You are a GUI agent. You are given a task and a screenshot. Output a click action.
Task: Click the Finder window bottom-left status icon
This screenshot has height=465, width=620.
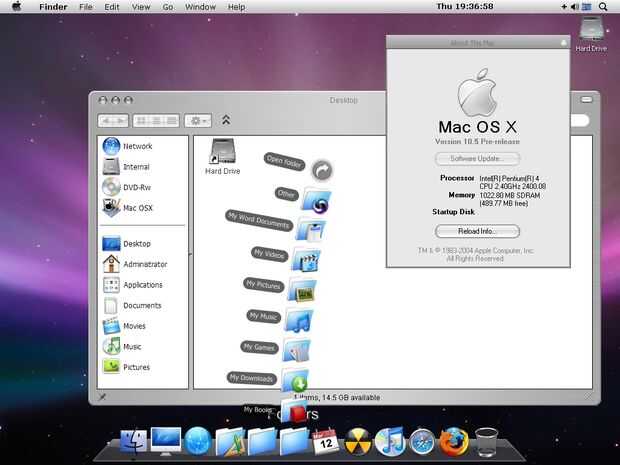tap(102, 397)
